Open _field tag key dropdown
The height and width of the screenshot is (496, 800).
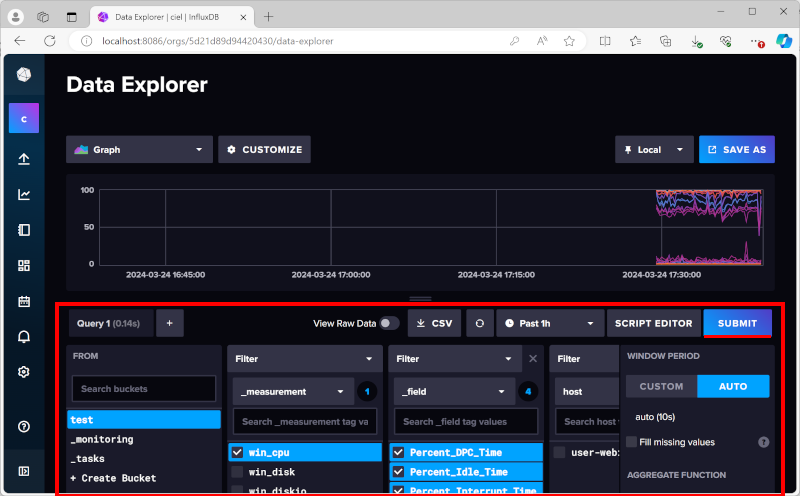pos(454,391)
